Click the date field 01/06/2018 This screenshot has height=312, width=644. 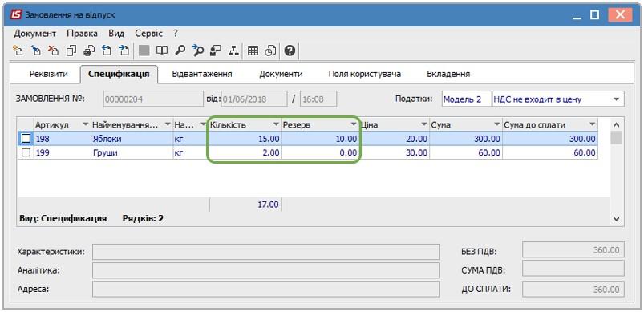point(253,99)
